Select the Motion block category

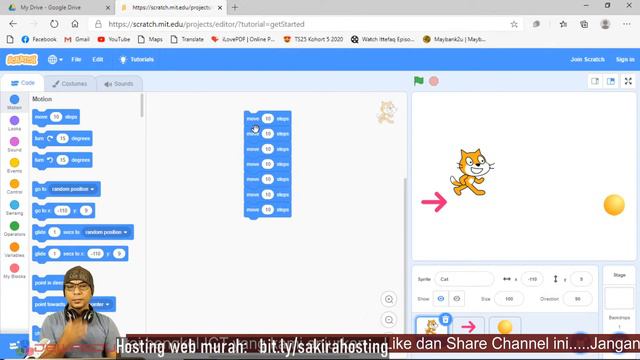[x=14, y=102]
